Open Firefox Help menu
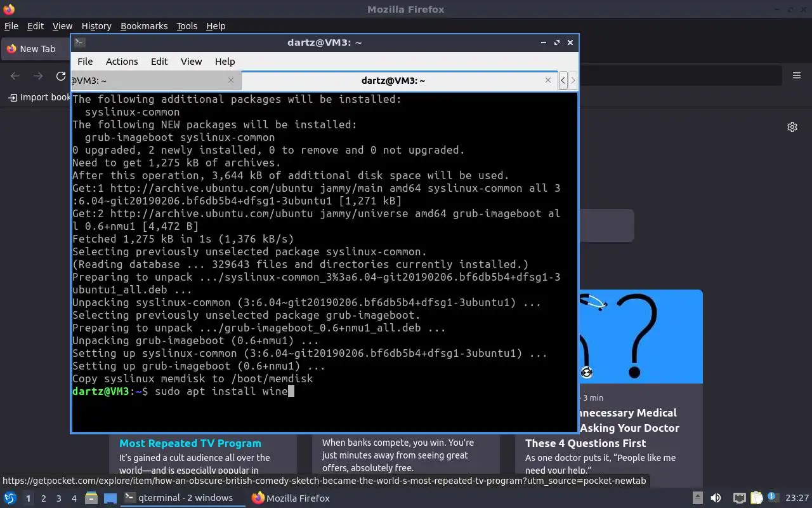The width and height of the screenshot is (812, 508). click(216, 26)
